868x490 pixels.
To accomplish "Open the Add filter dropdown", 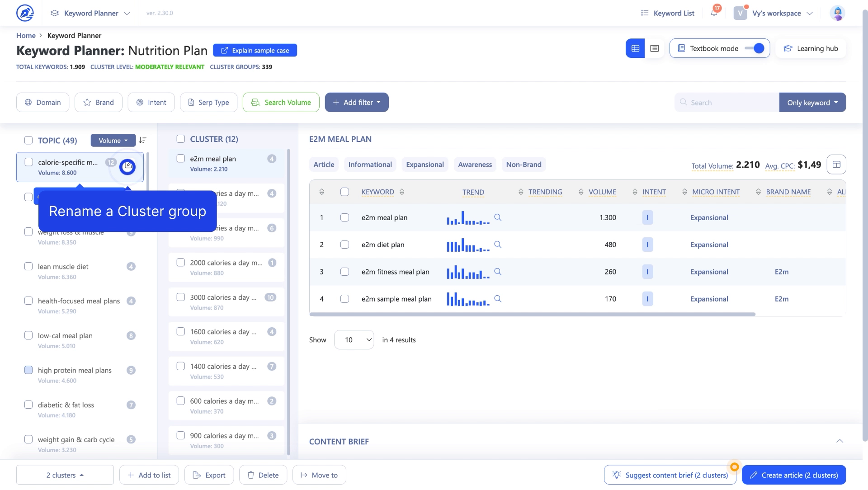I will pos(356,103).
